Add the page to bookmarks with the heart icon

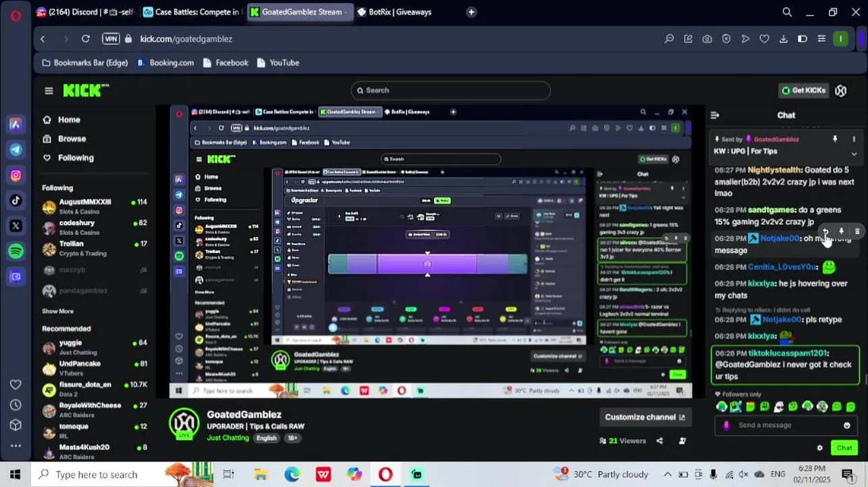click(765, 39)
